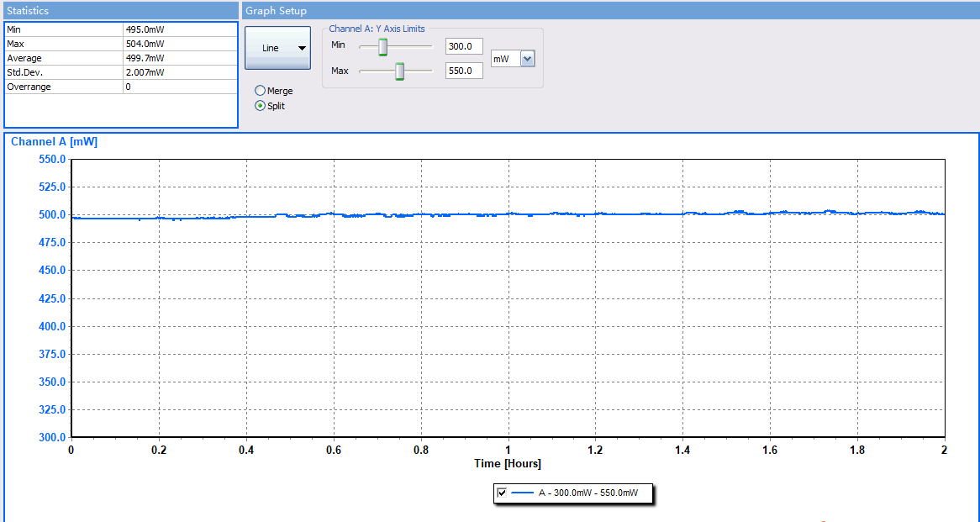Click the Y axis Min slider handle
Image resolution: width=980 pixels, height=522 pixels.
382,47
